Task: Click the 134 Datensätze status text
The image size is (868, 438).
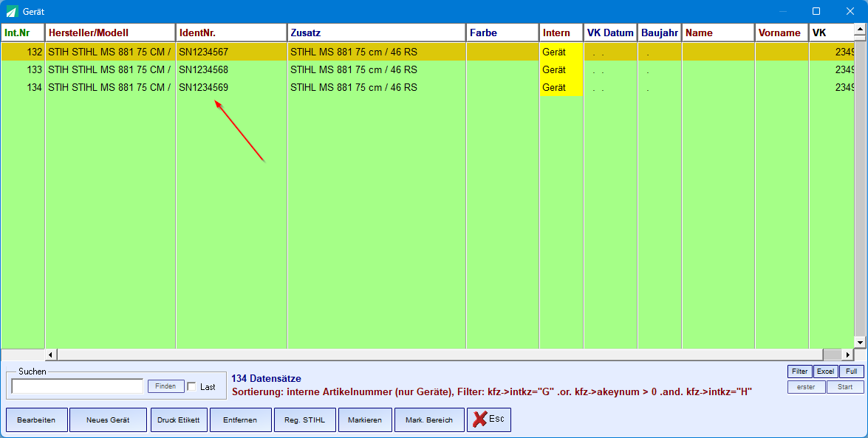Action: (x=266, y=379)
